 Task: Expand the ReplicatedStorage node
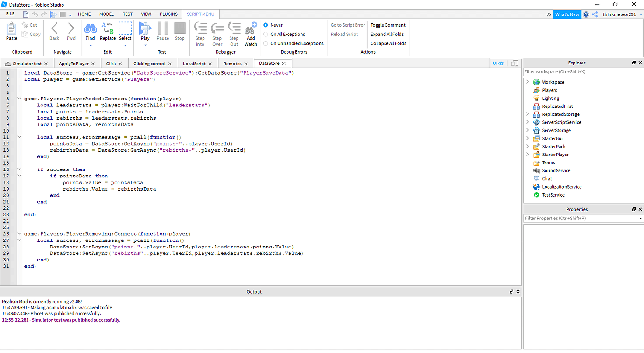pos(527,114)
